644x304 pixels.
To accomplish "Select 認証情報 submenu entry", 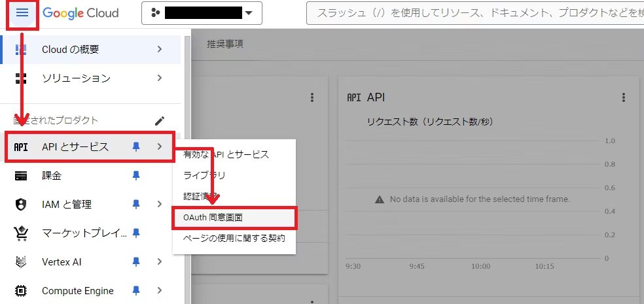I will [x=234, y=197].
